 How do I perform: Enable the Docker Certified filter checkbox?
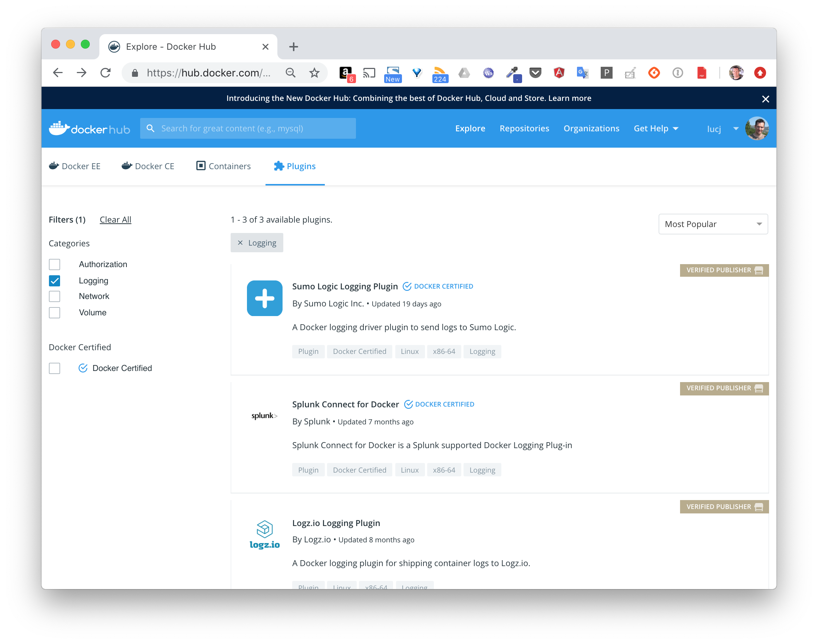point(55,368)
